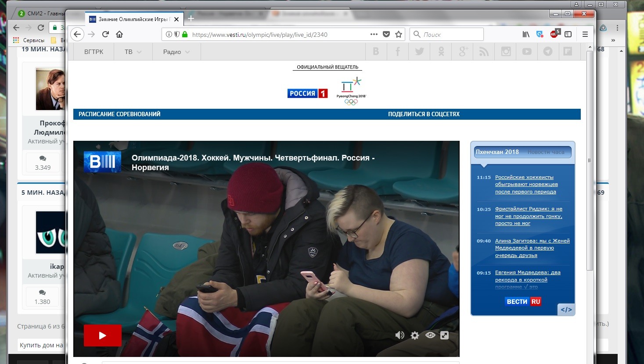Viewport: 644px width, 364px height.
Task: Mute the video player volume
Action: (399, 335)
